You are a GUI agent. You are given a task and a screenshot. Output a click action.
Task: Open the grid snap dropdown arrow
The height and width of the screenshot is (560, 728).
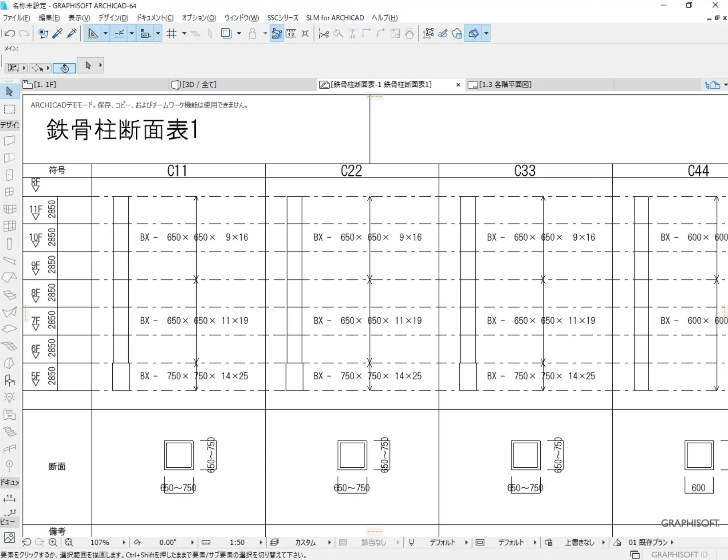point(184,33)
